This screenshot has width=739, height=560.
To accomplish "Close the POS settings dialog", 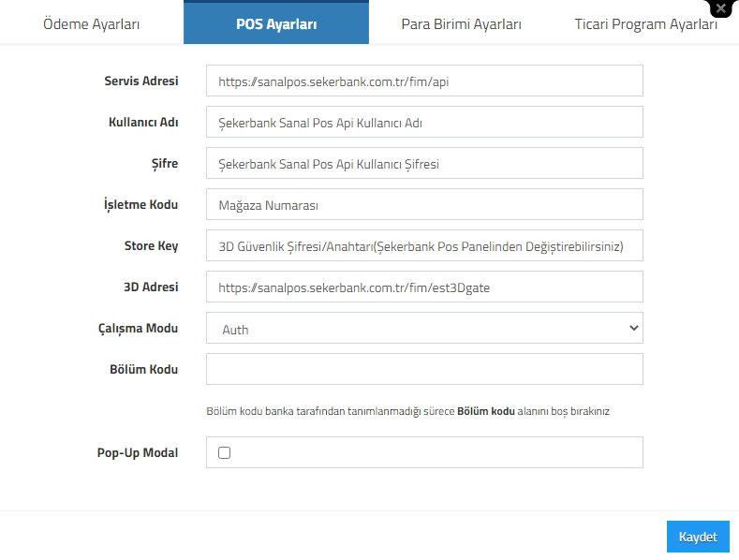I will point(720,8).
